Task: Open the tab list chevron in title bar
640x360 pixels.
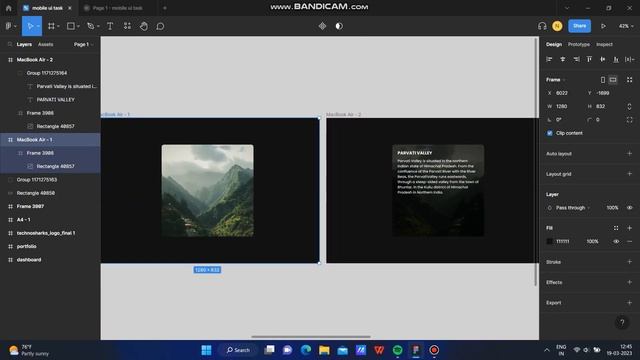Action: click(x=567, y=8)
